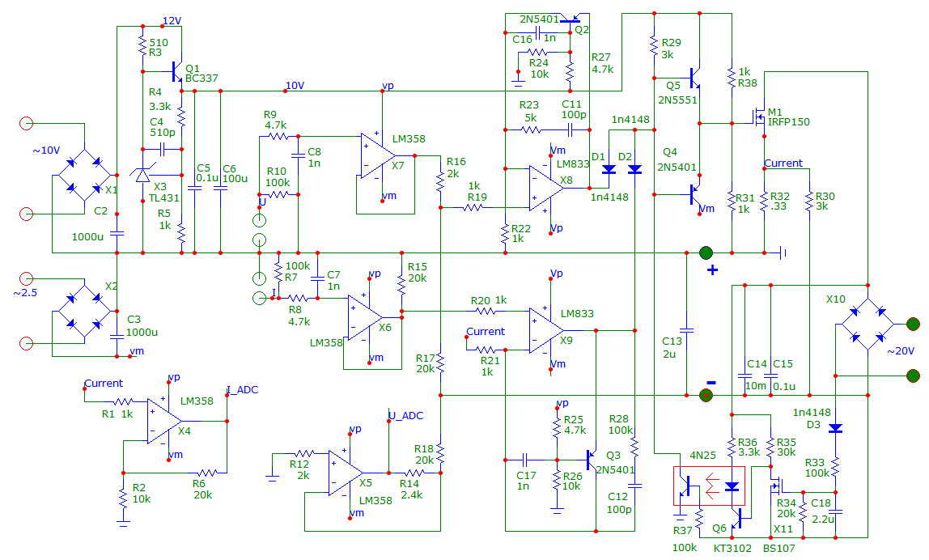Select the "U_ADC" net label
Image resolution: width=929 pixels, height=560 pixels.
coord(406,416)
